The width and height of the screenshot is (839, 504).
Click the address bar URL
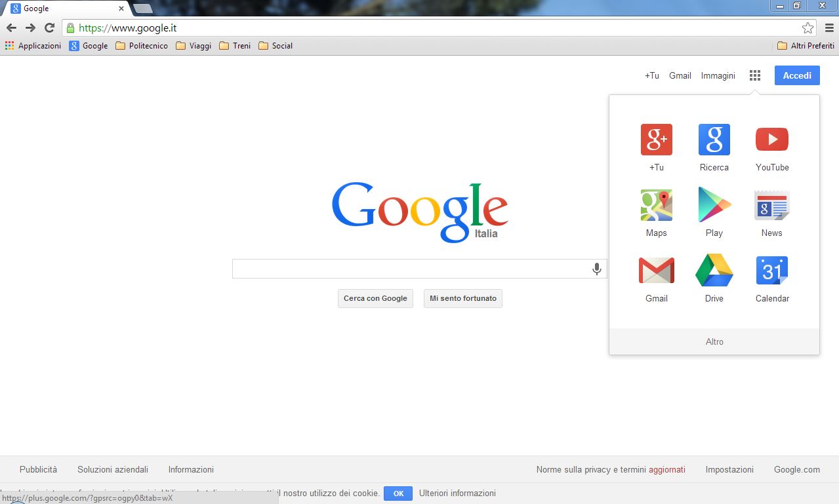point(127,28)
